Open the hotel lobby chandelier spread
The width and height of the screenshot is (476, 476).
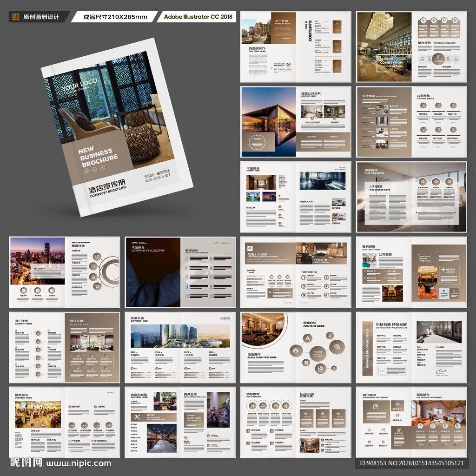click(x=411, y=47)
